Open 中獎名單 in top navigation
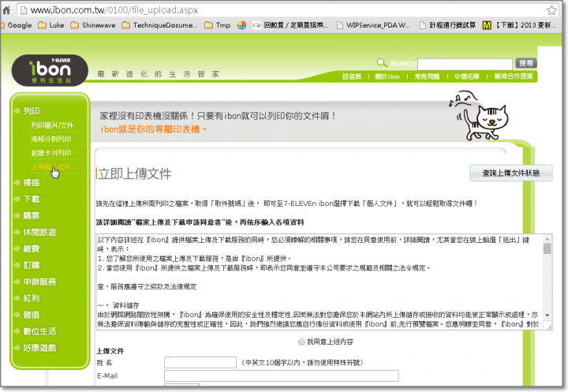568x392 pixels. [466, 77]
